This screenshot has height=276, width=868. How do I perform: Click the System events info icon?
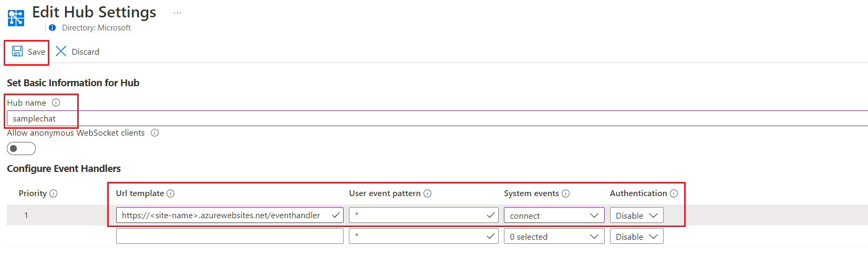click(x=566, y=193)
